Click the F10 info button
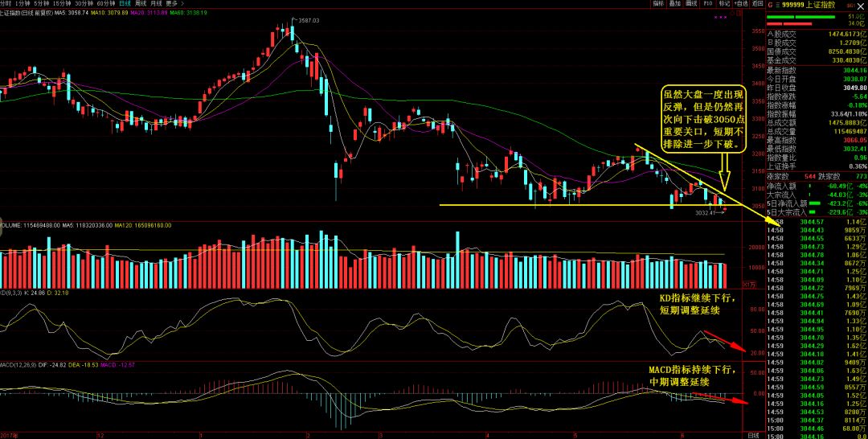Viewport: 868px width, 439px height. pos(708,3)
